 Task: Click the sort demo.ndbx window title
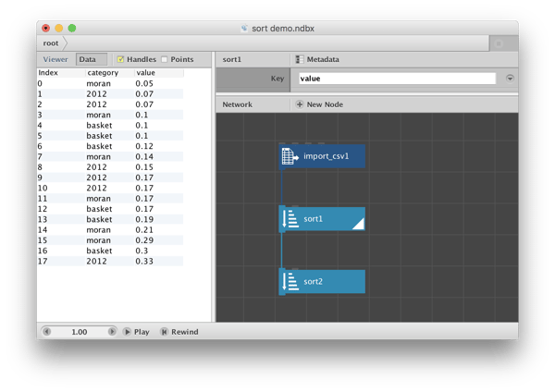pyautogui.click(x=283, y=29)
